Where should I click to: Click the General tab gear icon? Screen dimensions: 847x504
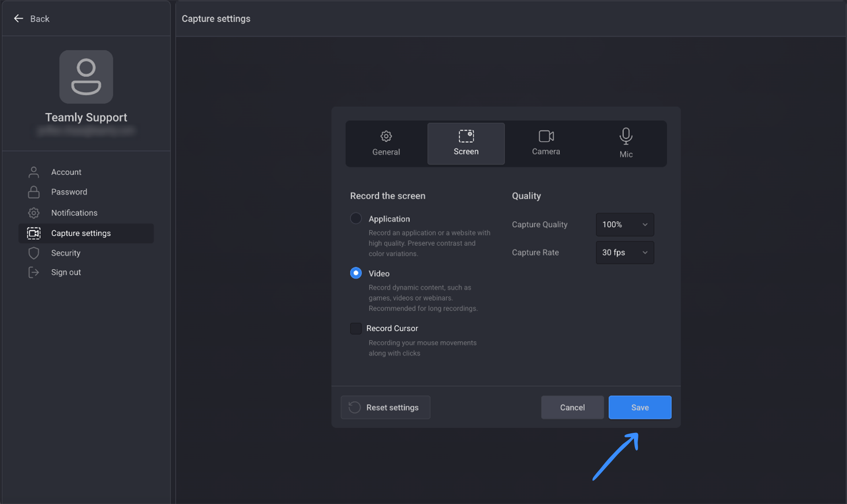point(386,136)
